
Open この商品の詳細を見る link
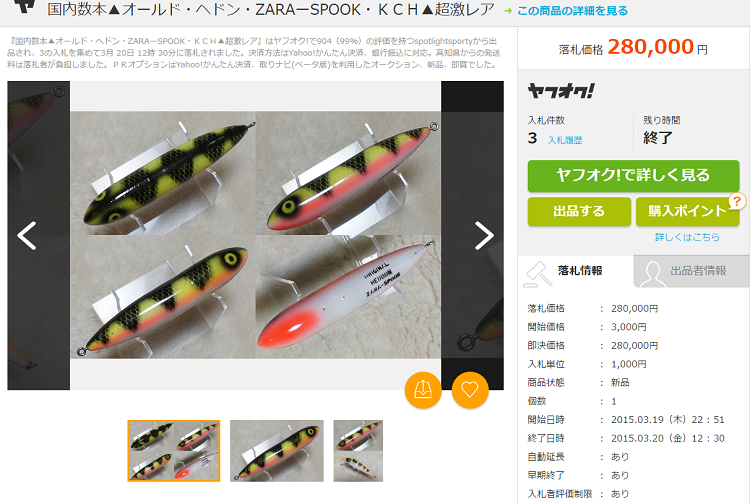coord(572,11)
